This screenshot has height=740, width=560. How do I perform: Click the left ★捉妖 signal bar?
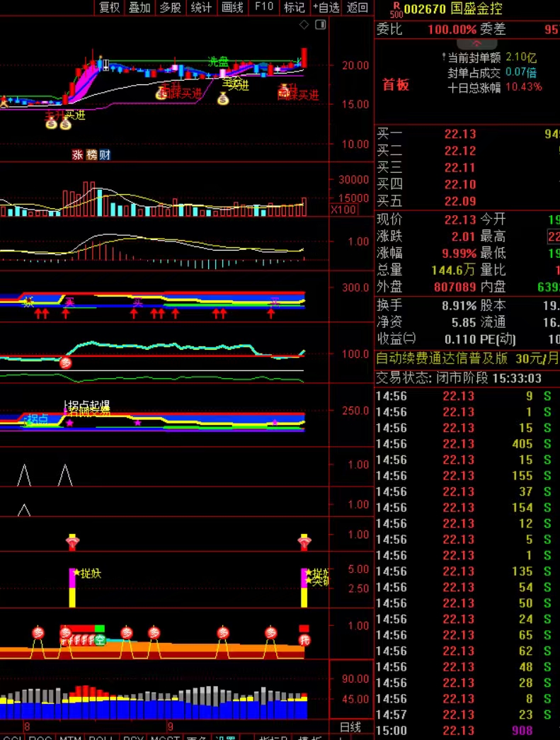pyautogui.click(x=72, y=588)
